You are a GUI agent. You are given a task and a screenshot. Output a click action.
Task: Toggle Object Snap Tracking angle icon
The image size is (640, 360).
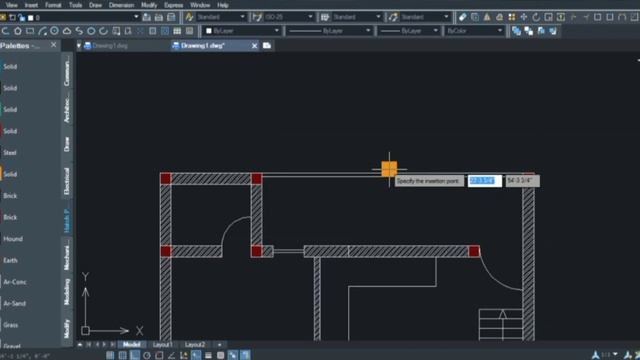tap(171, 355)
